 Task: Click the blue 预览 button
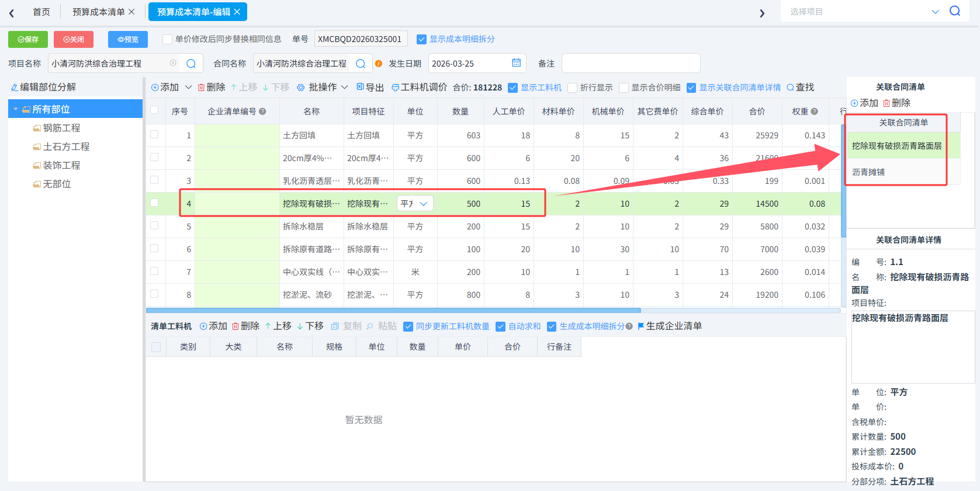tap(128, 39)
